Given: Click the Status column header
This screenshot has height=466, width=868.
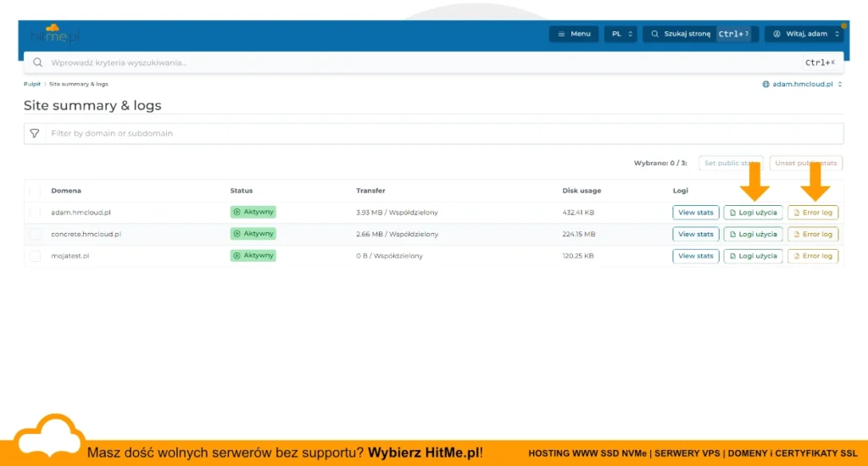Looking at the screenshot, I should click(242, 191).
